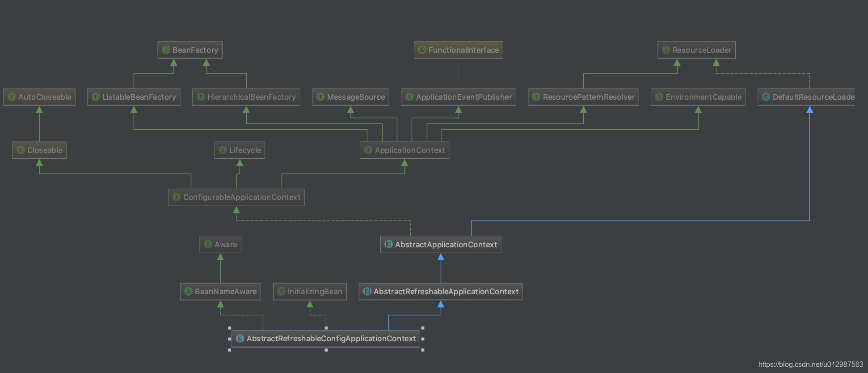868x373 pixels.
Task: Click the interface icon on BeanNameAware
Action: [188, 291]
